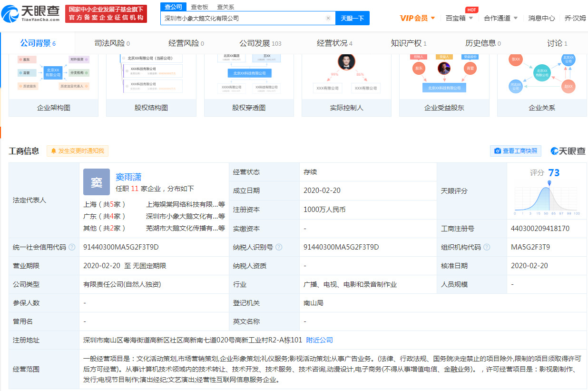Expand the 合作通道 menu
Image resolution: width=588 pixels, height=391 pixels.
(500, 18)
